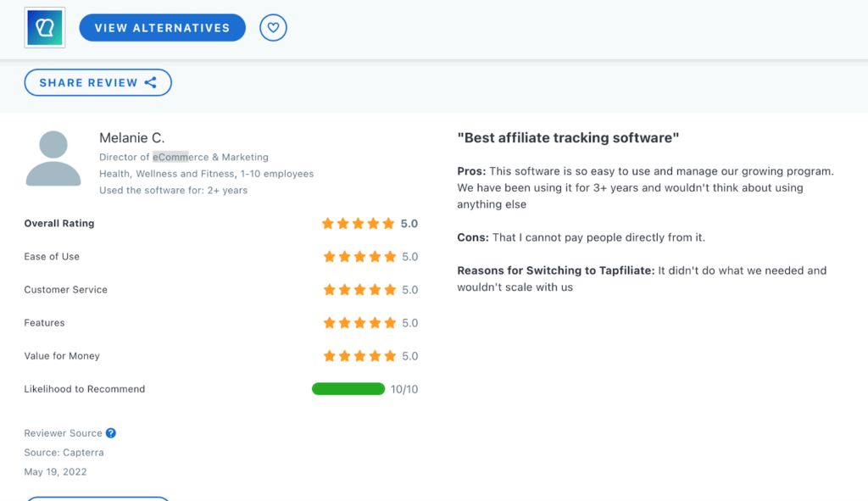This screenshot has height=501, width=868.
Task: Click the 5.0 score beside Overall Rating
Action: point(410,223)
